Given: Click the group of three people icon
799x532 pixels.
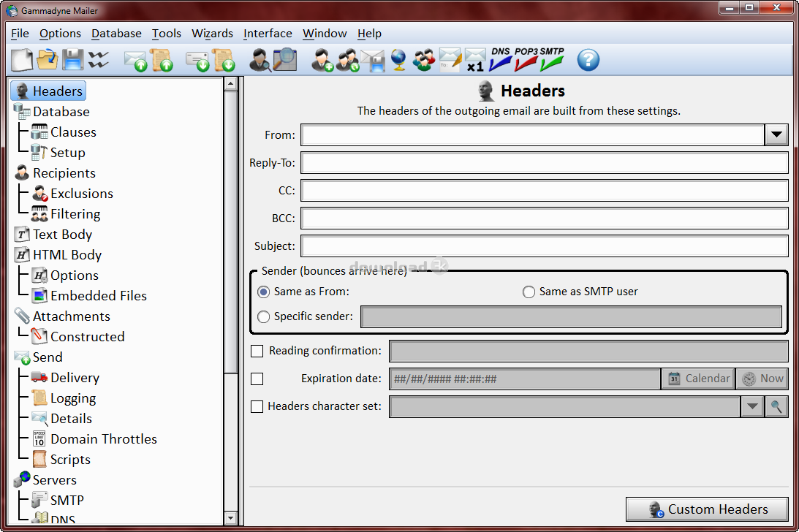Looking at the screenshot, I should 424,60.
